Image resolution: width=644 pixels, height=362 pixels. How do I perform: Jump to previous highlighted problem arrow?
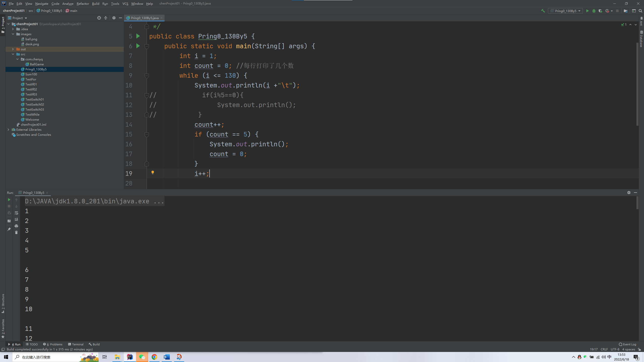tap(630, 25)
